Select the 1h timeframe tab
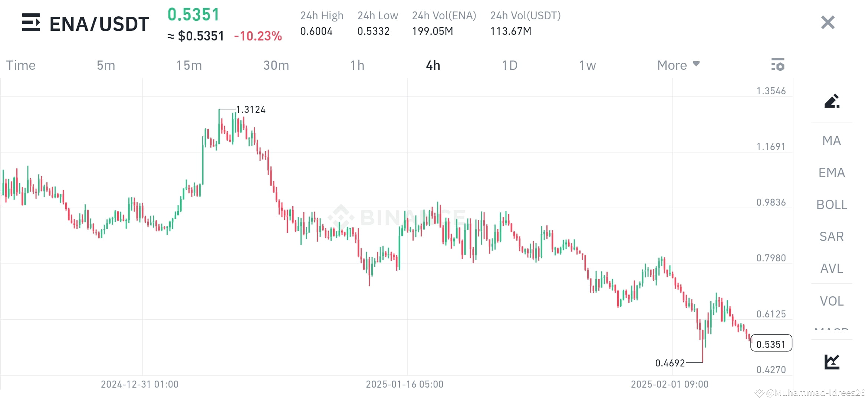Image resolution: width=868 pixels, height=401 pixels. [x=358, y=65]
